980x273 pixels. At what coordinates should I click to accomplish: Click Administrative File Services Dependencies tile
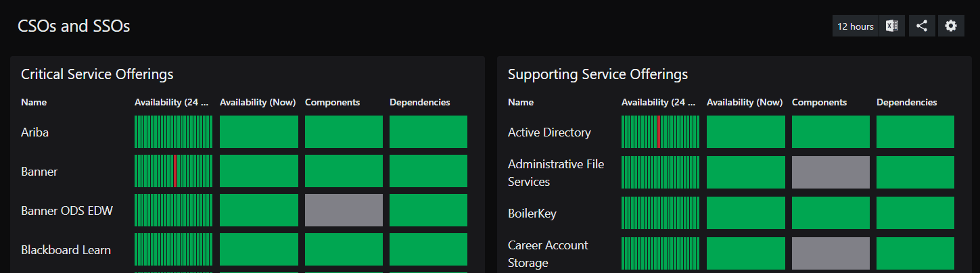pyautogui.click(x=915, y=172)
